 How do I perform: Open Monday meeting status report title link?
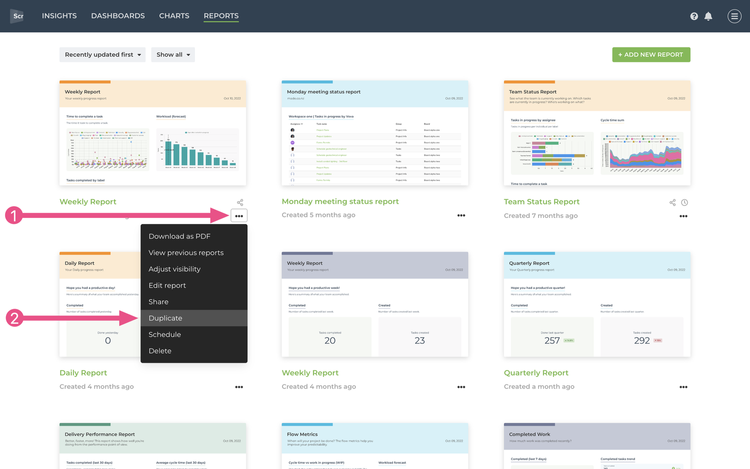pos(340,202)
